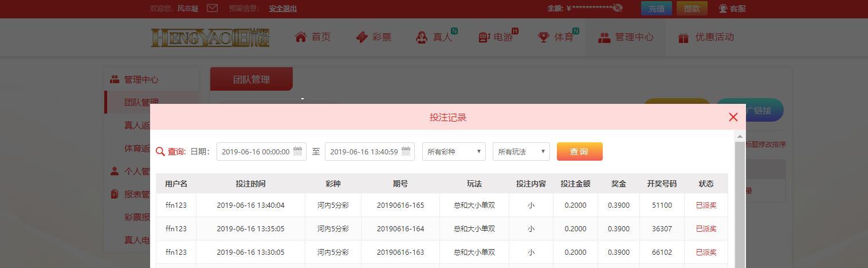The image size is (868, 268).
Task: Click the sidebar 管理中心 group icon
Action: pyautogui.click(x=115, y=79)
